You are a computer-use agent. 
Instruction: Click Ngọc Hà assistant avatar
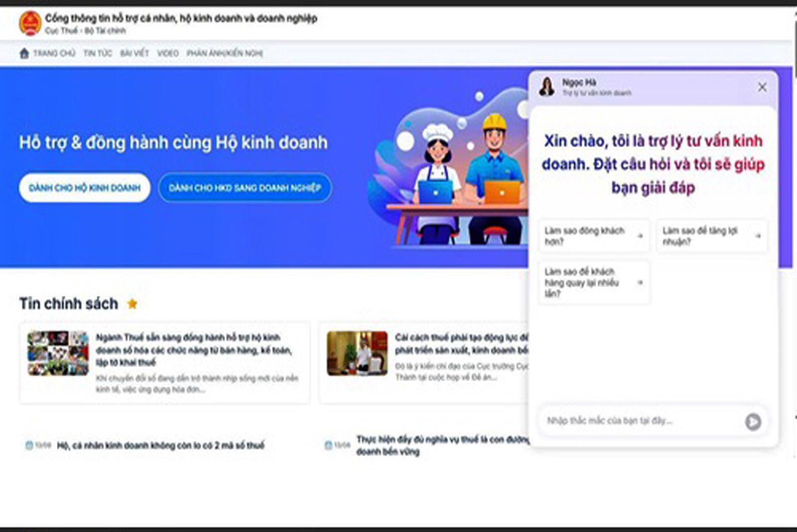click(547, 87)
